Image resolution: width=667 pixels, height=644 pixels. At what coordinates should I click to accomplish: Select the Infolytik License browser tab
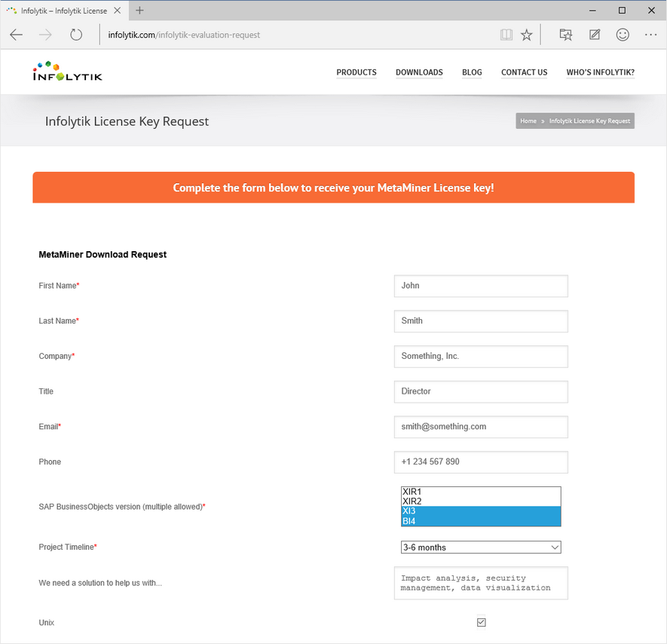(64, 11)
